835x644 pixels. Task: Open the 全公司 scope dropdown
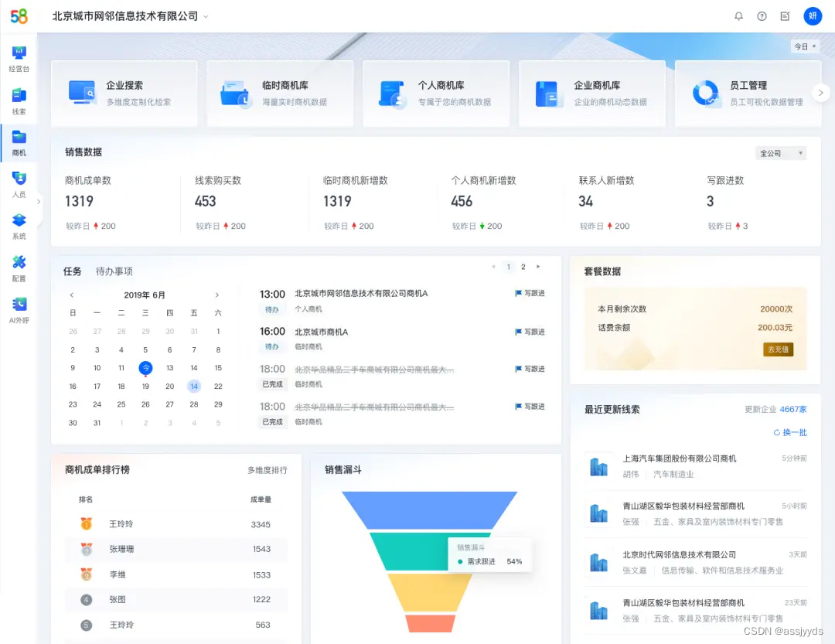(781, 153)
